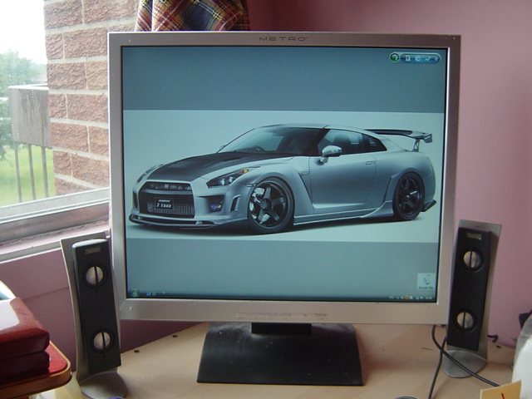The width and height of the screenshot is (532, 399).
Task: Click the car's front wheel on wallpaper
Action: click(269, 205)
